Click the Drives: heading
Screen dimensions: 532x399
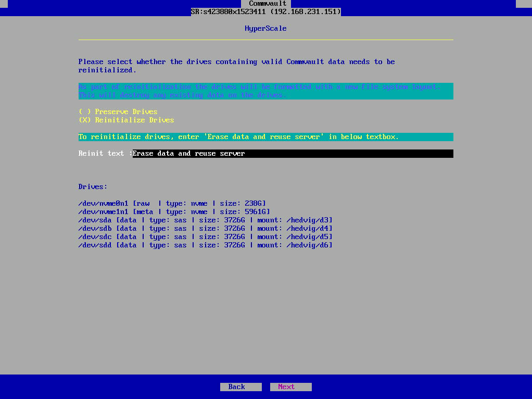coord(93,187)
